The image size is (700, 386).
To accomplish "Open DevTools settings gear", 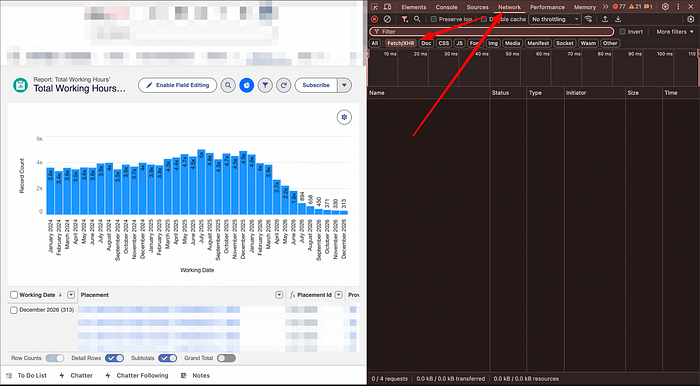I will tap(665, 7).
